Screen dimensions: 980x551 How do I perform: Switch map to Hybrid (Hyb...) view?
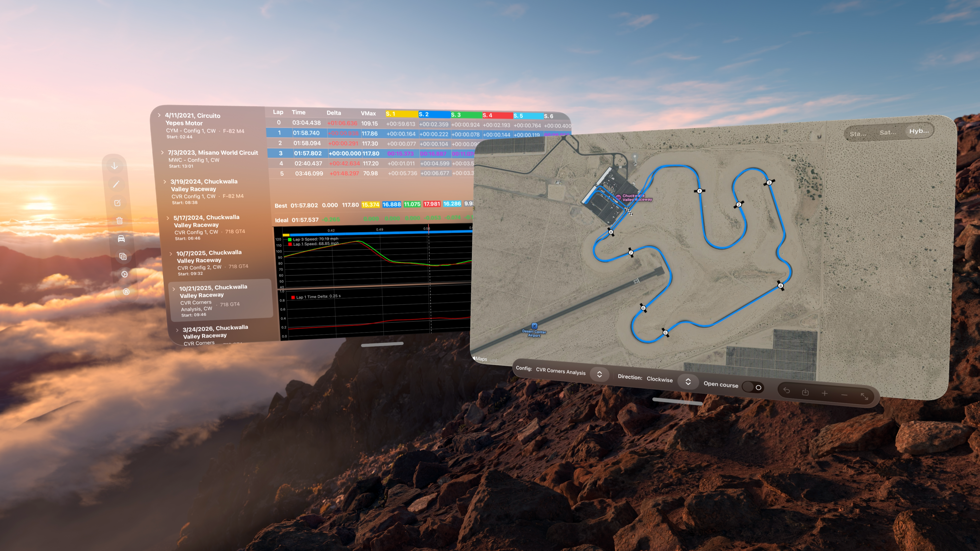click(x=919, y=131)
